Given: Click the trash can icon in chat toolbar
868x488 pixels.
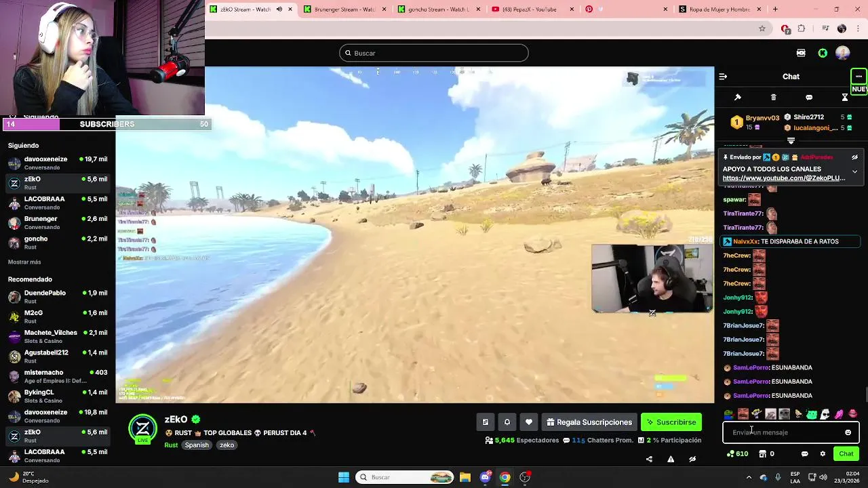Looking at the screenshot, I should click(773, 98).
